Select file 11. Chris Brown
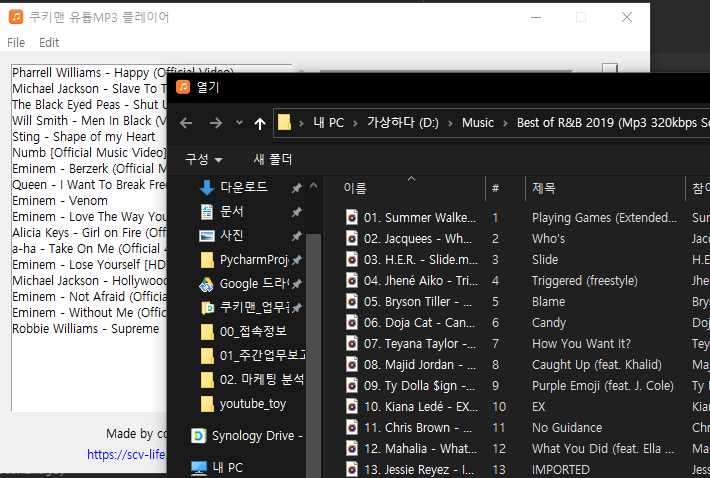710x478 pixels. coord(411,428)
